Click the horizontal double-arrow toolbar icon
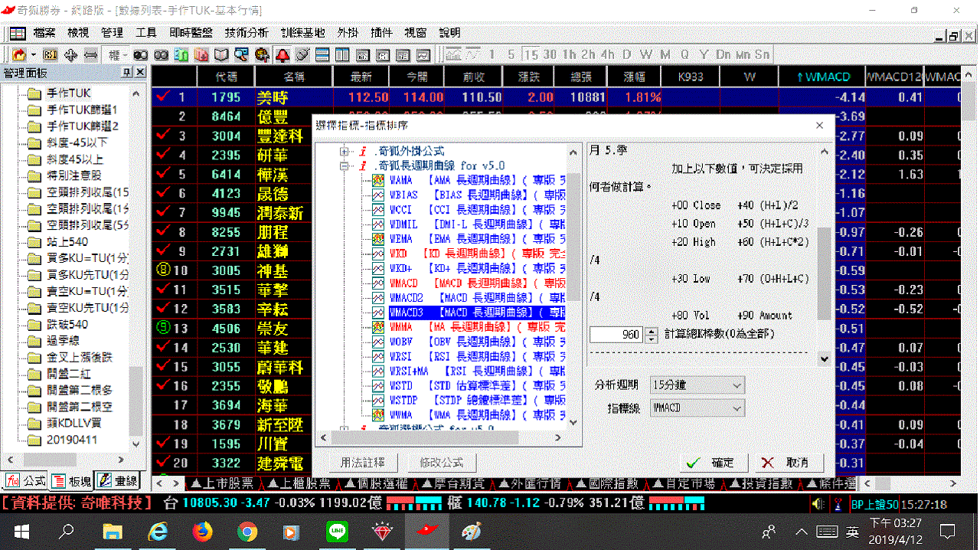980x550 pixels. [90, 55]
